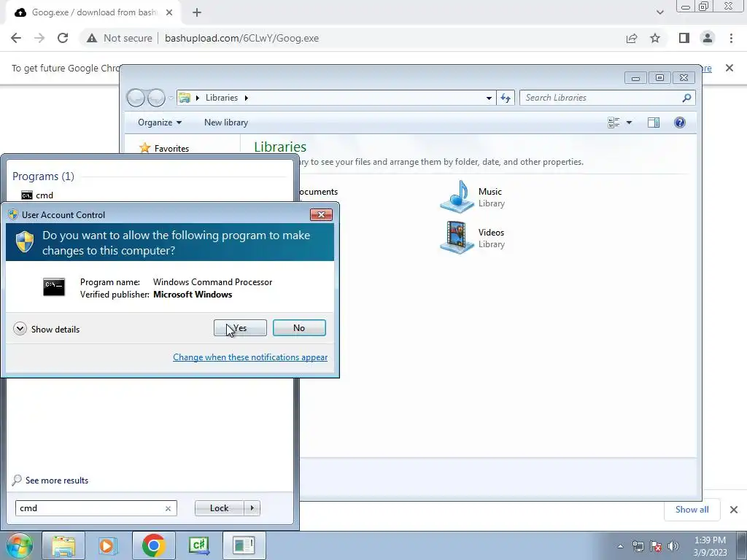Open Chrome three-dot menu
The image size is (747, 560).
point(731,38)
